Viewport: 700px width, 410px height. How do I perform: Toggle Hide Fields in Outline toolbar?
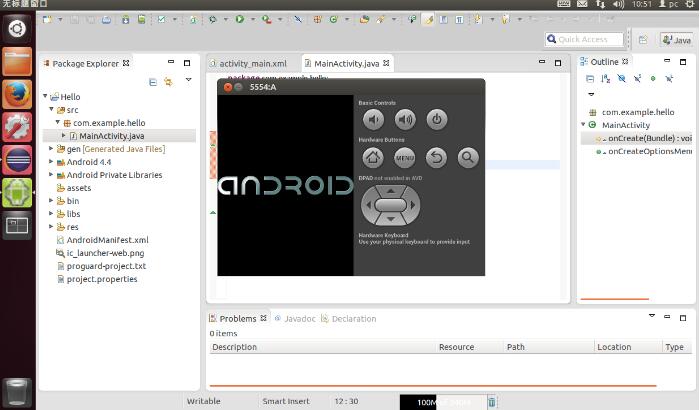621,79
